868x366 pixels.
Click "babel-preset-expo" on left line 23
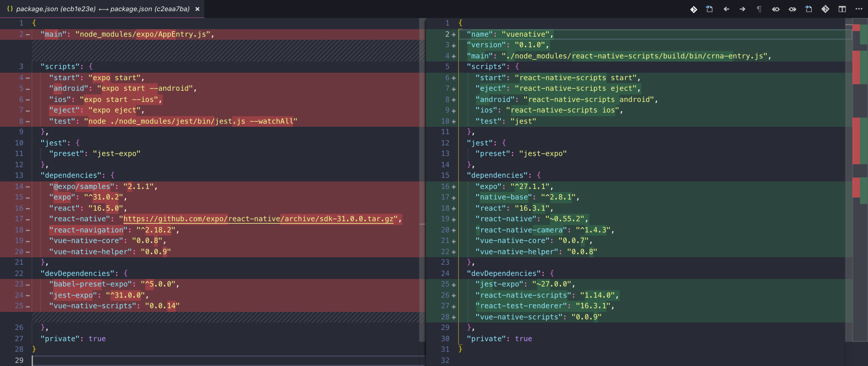click(90, 284)
